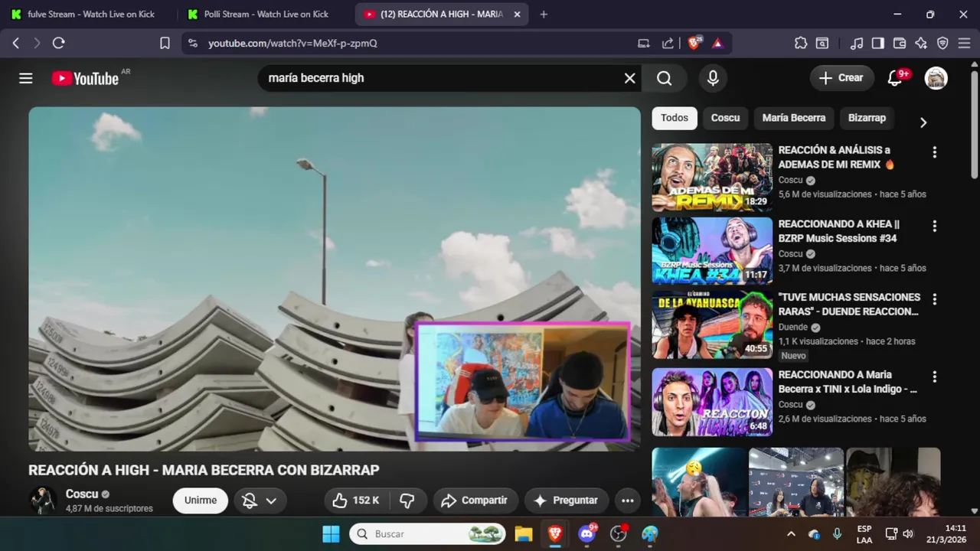Open options for TINI Lola Indigo video

tap(934, 377)
